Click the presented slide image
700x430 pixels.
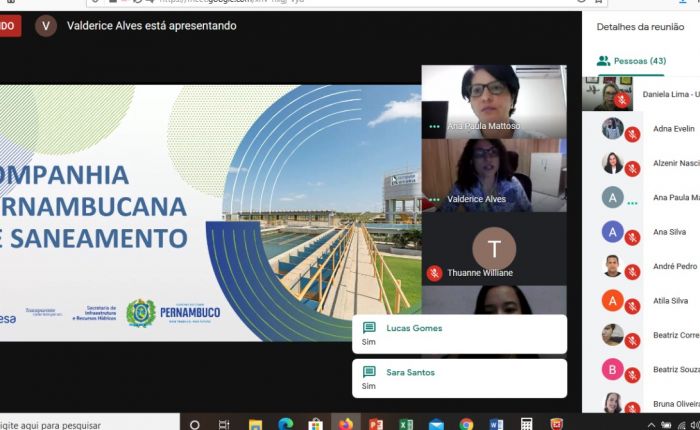pos(210,213)
